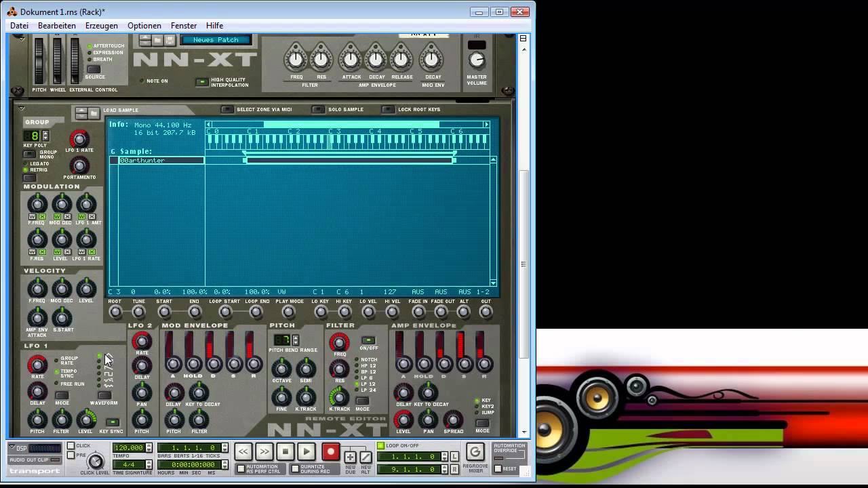Click the Portamento knob
Viewport: 868px width, 488px height.
(x=79, y=165)
